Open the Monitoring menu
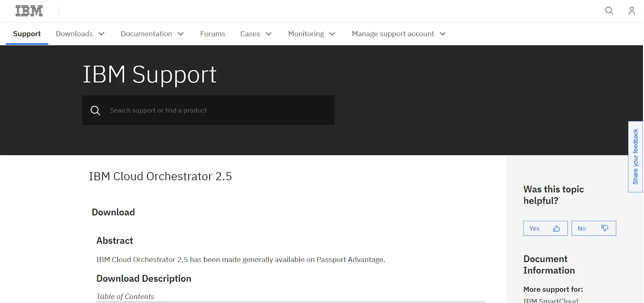The image size is (644, 303). pyautogui.click(x=312, y=34)
